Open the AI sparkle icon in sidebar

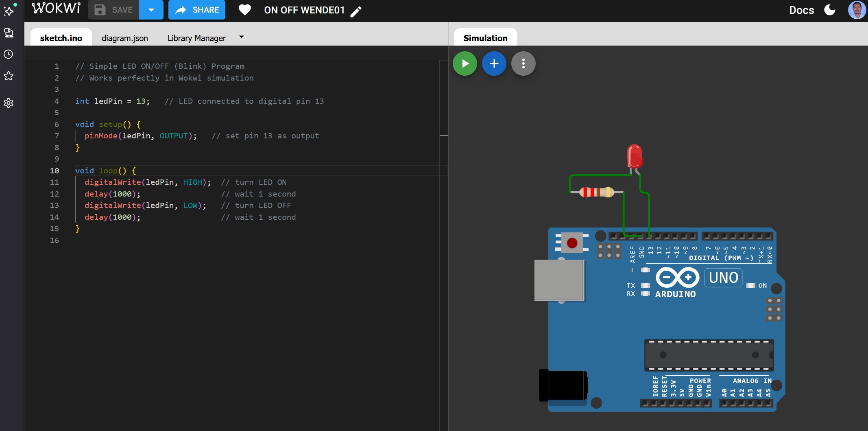click(x=9, y=10)
